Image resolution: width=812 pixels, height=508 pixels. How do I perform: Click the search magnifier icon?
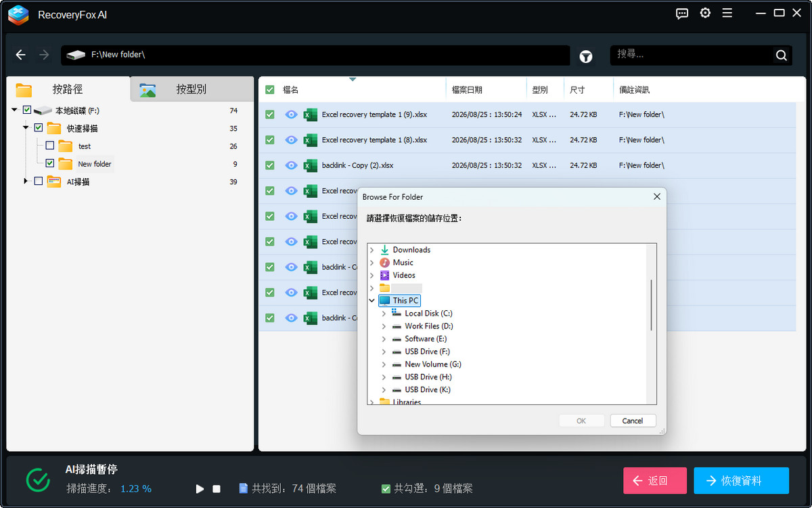781,56
